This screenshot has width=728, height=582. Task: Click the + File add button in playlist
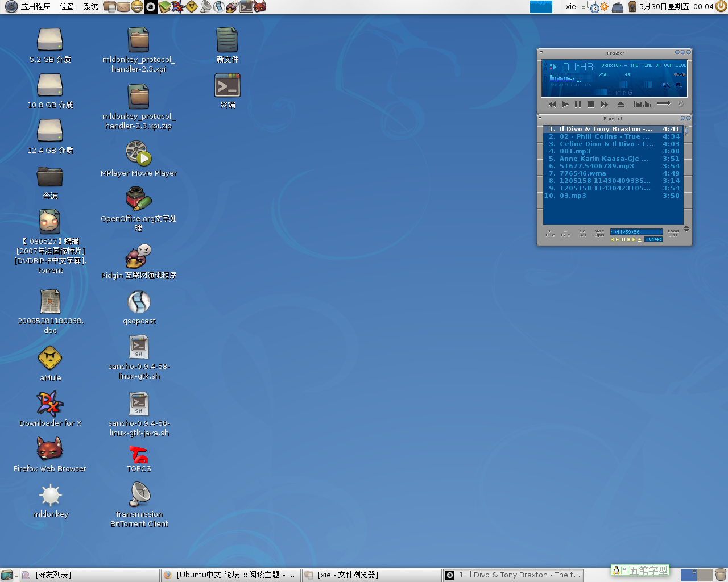[x=550, y=232]
